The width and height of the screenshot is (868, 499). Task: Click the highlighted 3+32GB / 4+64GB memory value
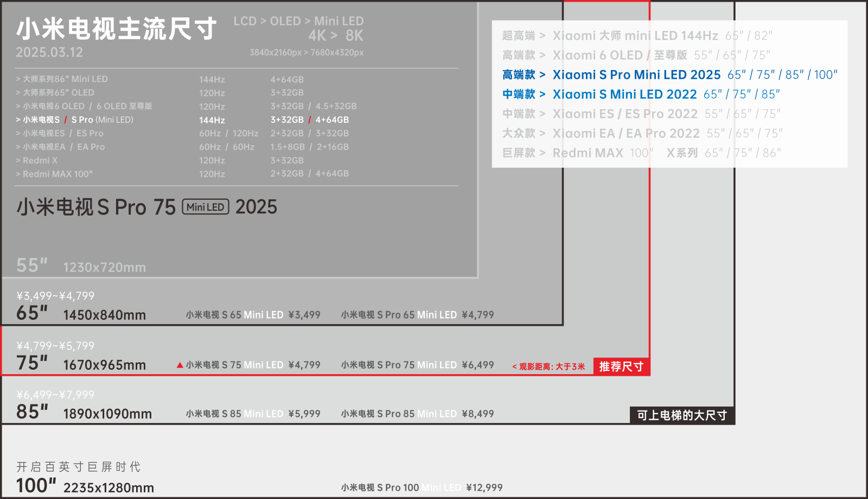tap(310, 120)
